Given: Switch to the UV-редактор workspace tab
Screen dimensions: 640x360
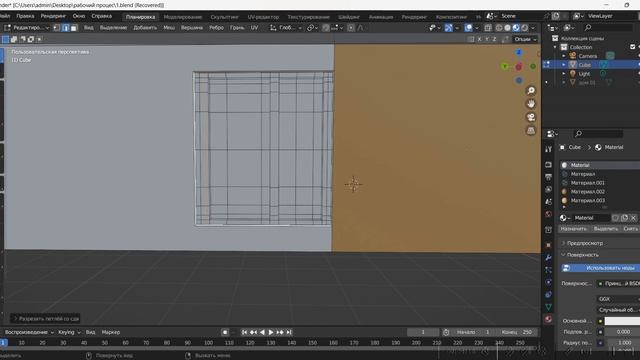Looking at the screenshot, I should [x=263, y=17].
